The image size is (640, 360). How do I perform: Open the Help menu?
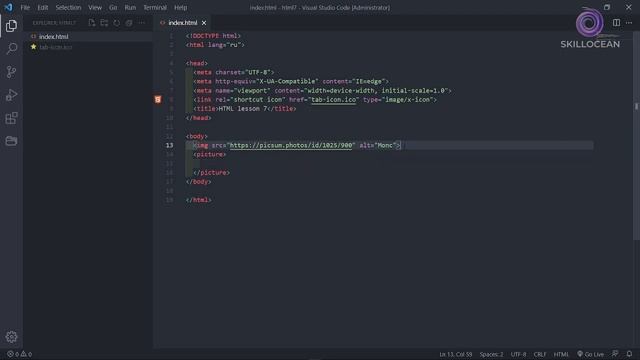pyautogui.click(x=180, y=7)
